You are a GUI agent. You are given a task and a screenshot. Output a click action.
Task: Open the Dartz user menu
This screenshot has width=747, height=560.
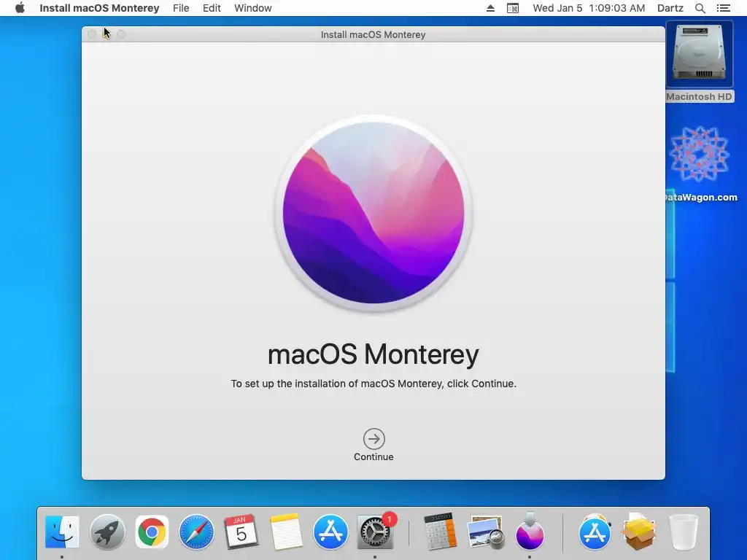(x=670, y=8)
